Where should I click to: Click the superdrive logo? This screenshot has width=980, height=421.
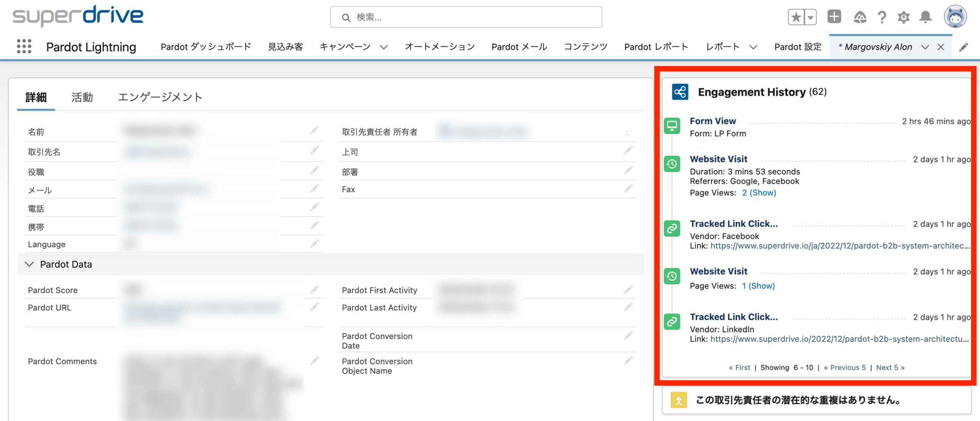[78, 16]
